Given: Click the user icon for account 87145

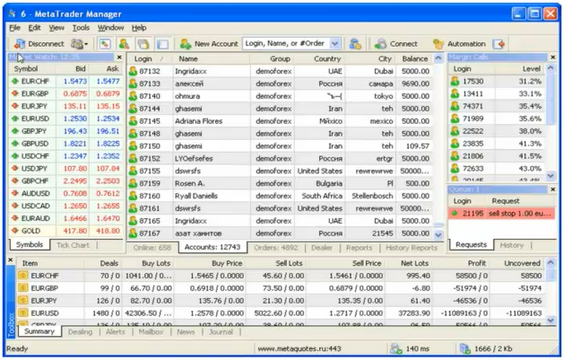Looking at the screenshot, I should (133, 121).
